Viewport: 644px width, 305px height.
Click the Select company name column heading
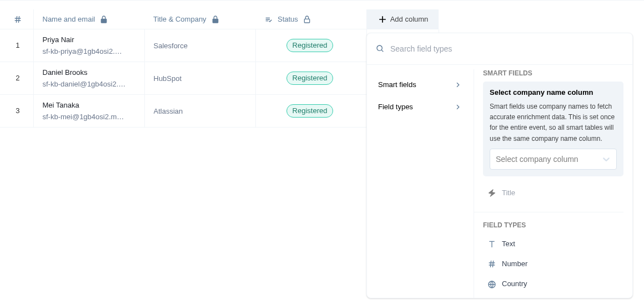point(541,93)
